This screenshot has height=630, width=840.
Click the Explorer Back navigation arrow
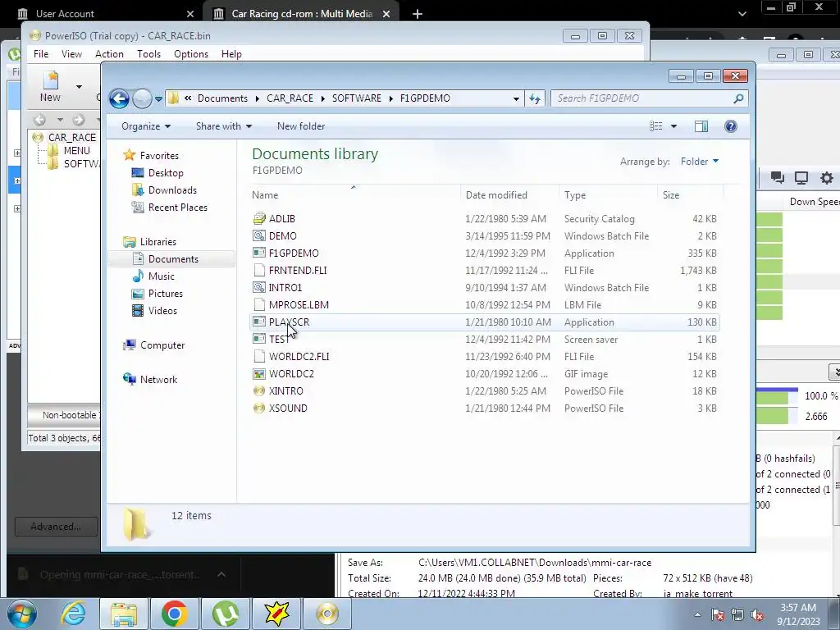[x=119, y=98]
